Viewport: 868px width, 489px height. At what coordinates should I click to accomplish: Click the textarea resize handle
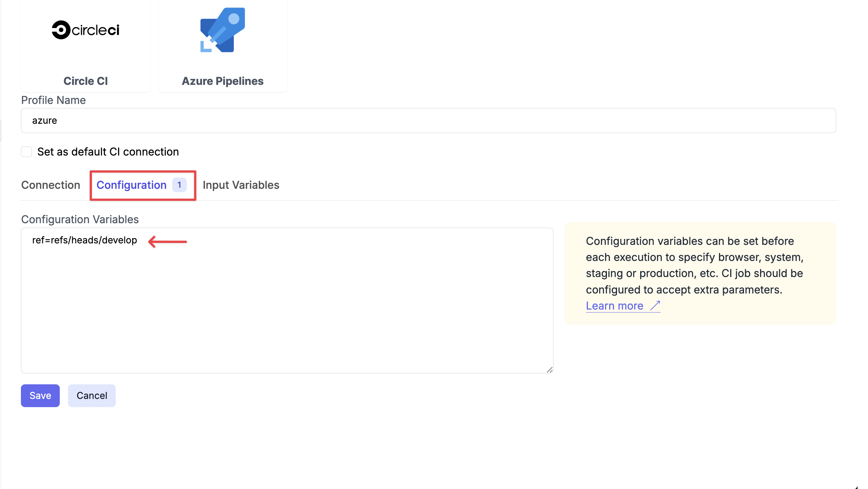coord(550,370)
